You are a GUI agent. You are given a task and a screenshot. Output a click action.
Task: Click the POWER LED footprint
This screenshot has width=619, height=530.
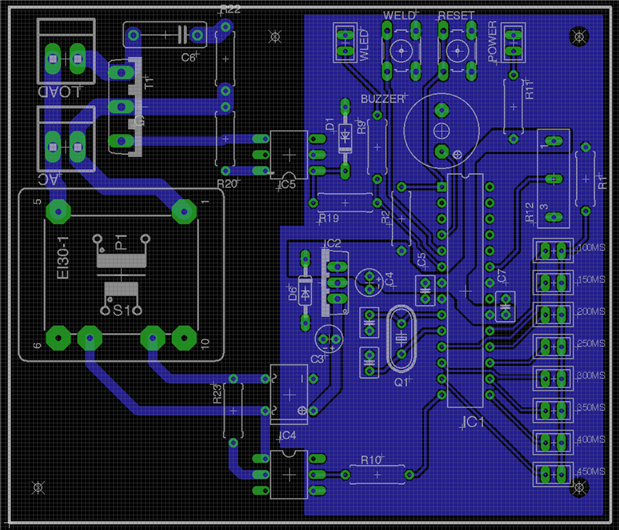(513, 43)
